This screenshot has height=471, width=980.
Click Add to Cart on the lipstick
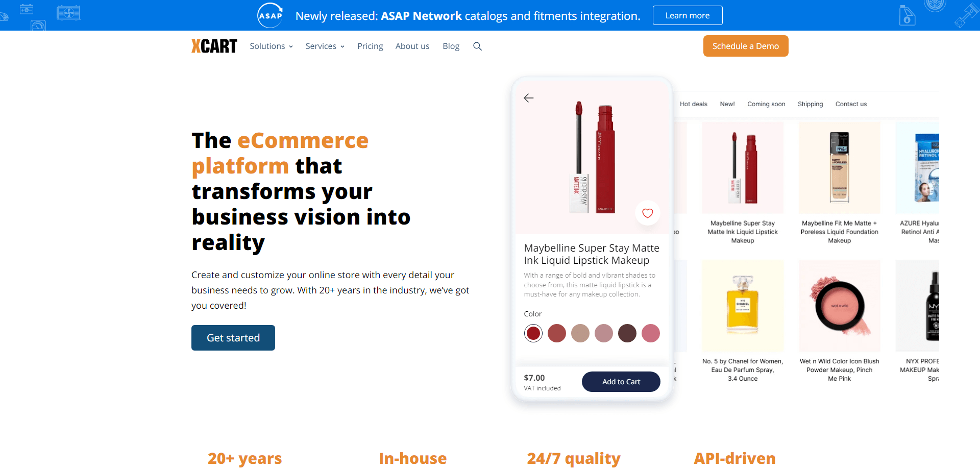point(621,381)
